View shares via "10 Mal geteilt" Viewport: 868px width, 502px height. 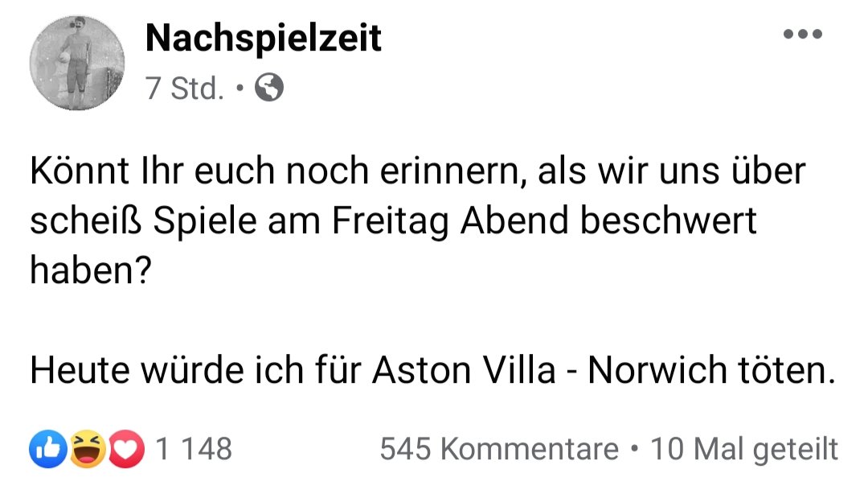pyautogui.click(x=744, y=449)
